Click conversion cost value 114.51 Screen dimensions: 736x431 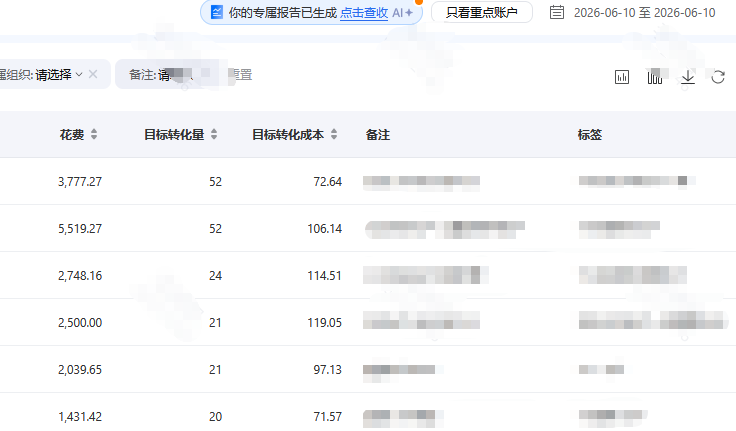[324, 276]
